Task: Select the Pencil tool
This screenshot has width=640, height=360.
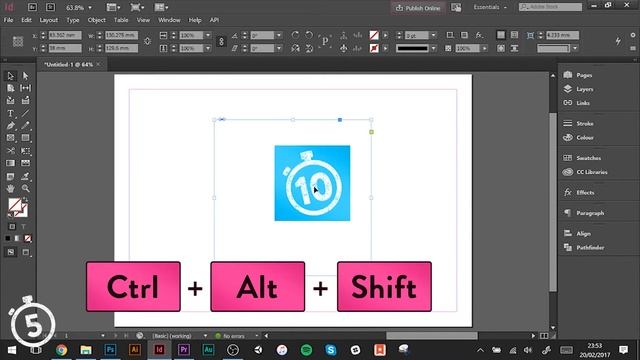Action: click(25, 126)
